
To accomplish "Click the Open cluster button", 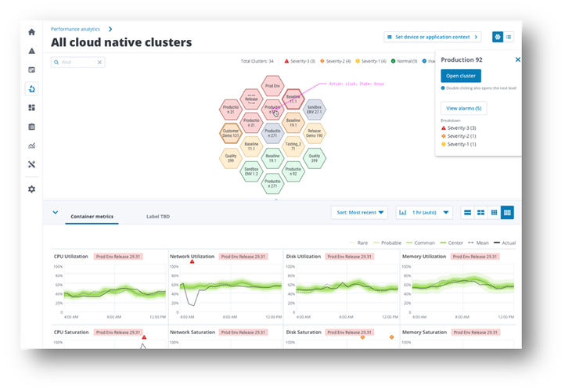I will tap(461, 76).
